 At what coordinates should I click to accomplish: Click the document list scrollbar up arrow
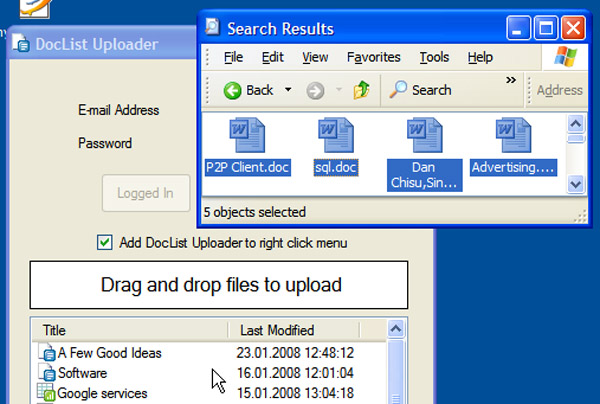396,329
